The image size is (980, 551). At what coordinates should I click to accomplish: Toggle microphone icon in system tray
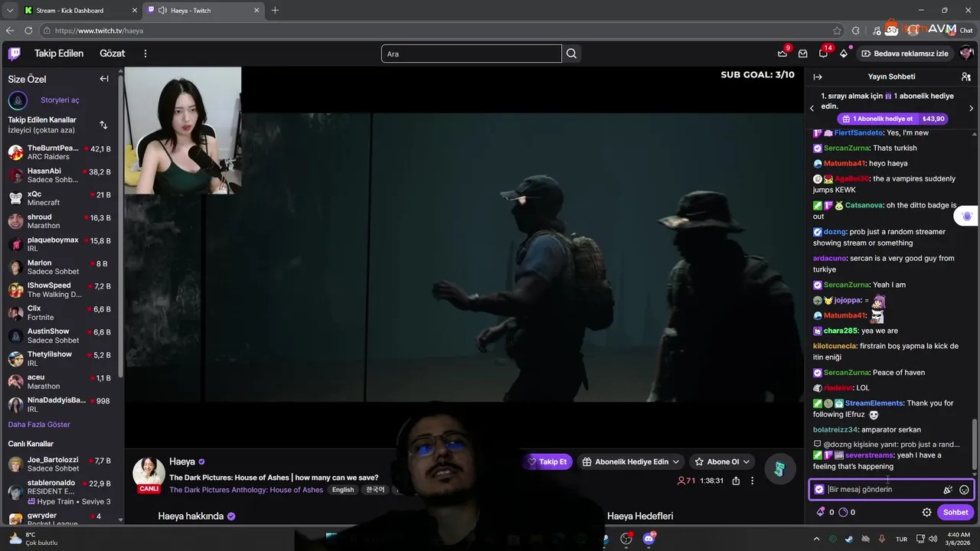pos(882,539)
